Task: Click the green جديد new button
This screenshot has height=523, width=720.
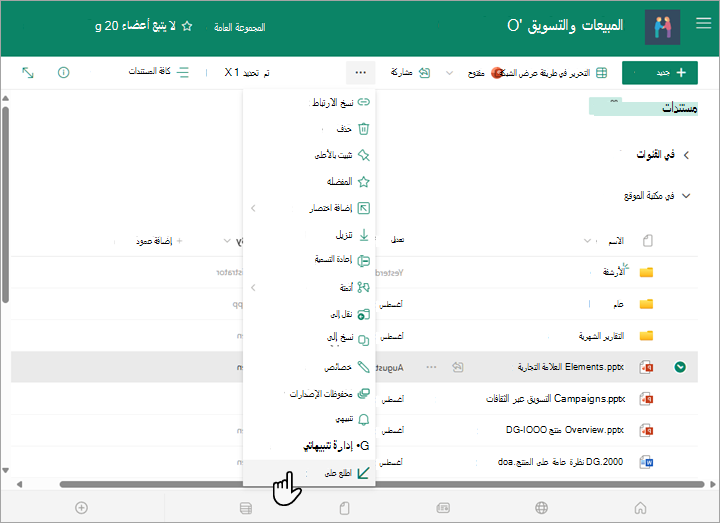Action: 659,73
